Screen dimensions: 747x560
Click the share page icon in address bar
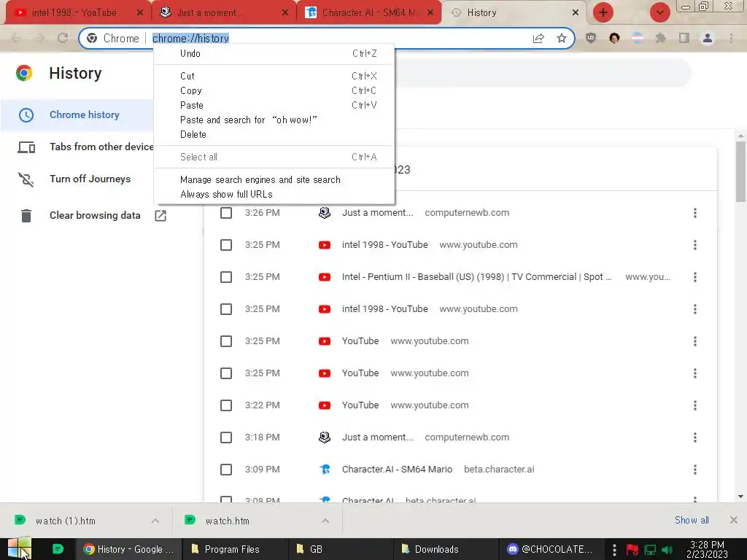click(538, 38)
